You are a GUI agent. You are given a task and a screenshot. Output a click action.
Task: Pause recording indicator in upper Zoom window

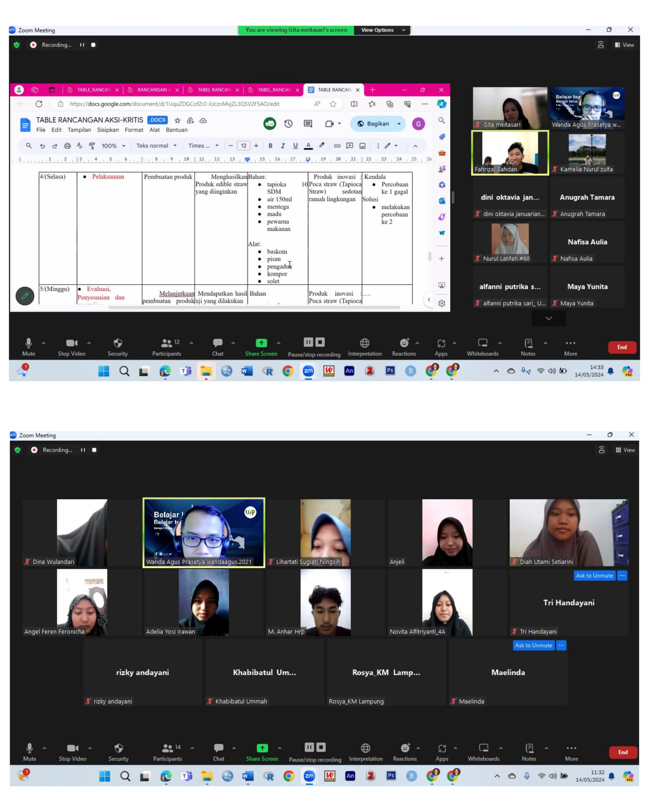pyautogui.click(x=82, y=45)
